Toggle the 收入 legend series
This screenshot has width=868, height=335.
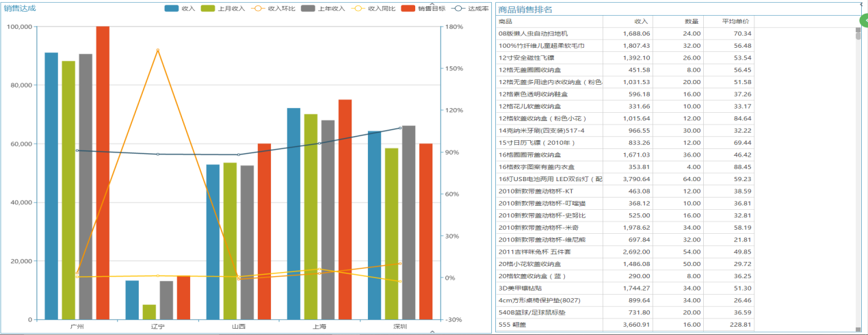click(x=180, y=8)
